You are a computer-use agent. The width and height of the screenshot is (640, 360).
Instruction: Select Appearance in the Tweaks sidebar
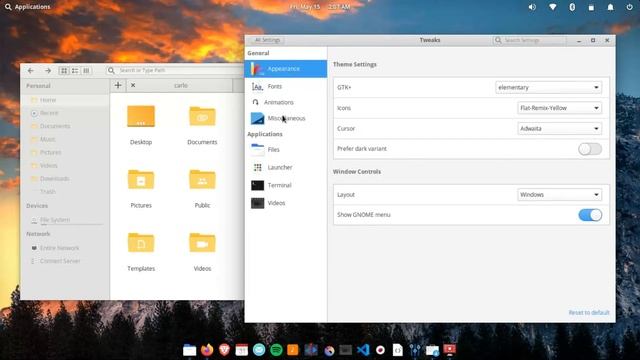coord(286,69)
